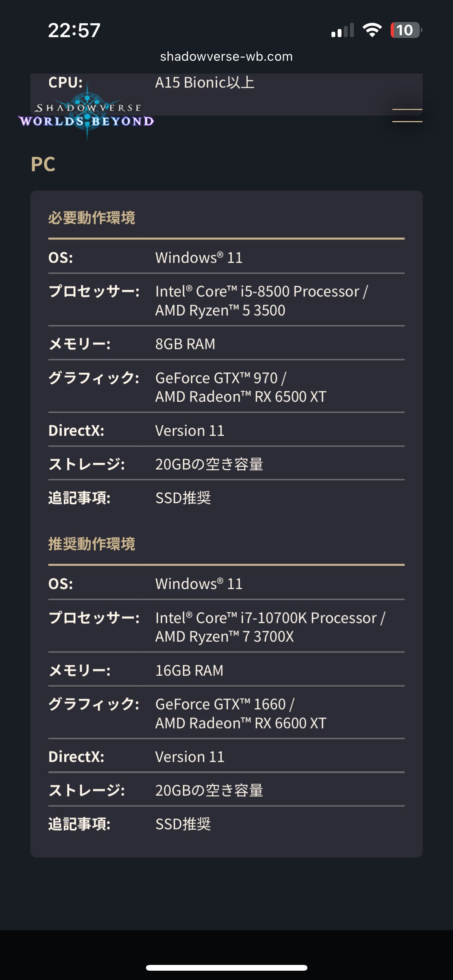453x980 pixels.
Task: Tap the 22:57 clock in status bar
Action: click(x=74, y=30)
